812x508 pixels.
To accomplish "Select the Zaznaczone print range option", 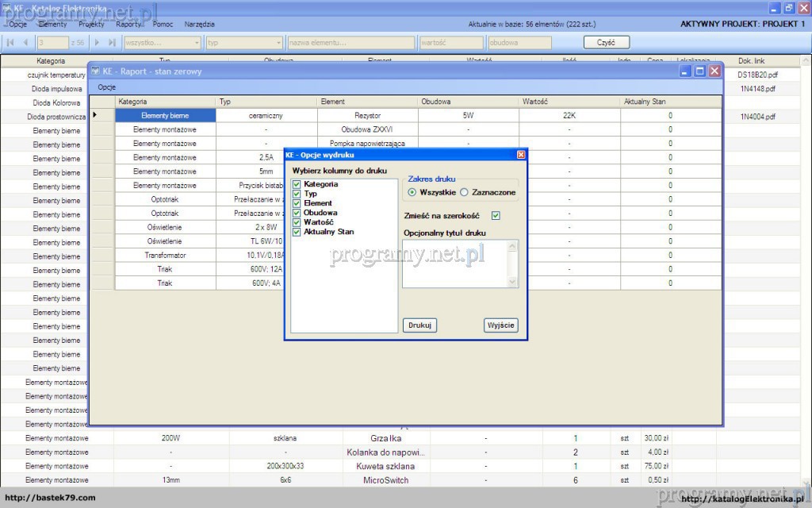I will (x=464, y=192).
